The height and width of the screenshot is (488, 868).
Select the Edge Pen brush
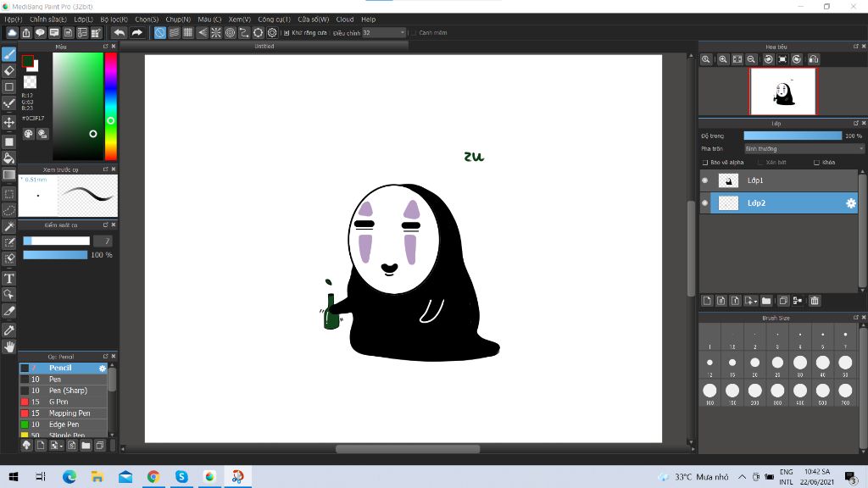coord(63,424)
